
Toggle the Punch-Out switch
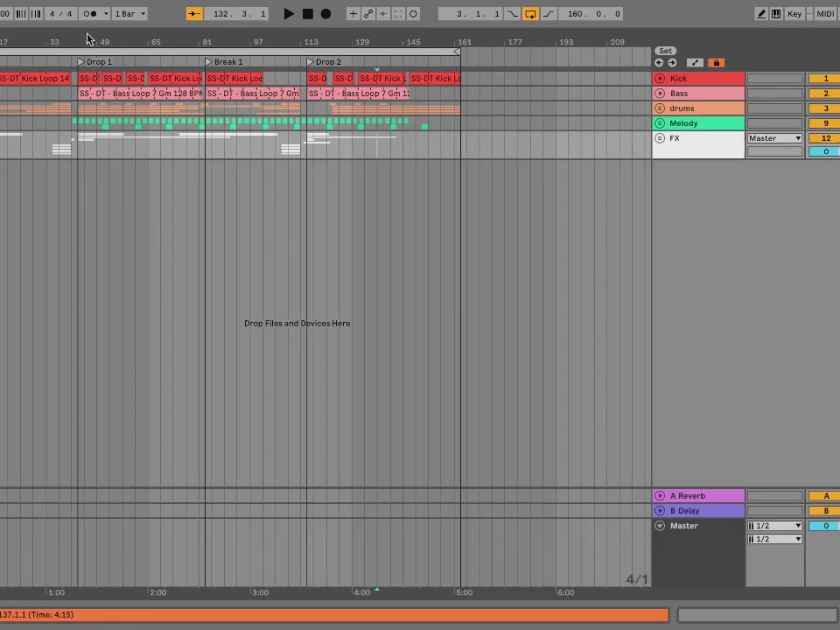coord(549,14)
